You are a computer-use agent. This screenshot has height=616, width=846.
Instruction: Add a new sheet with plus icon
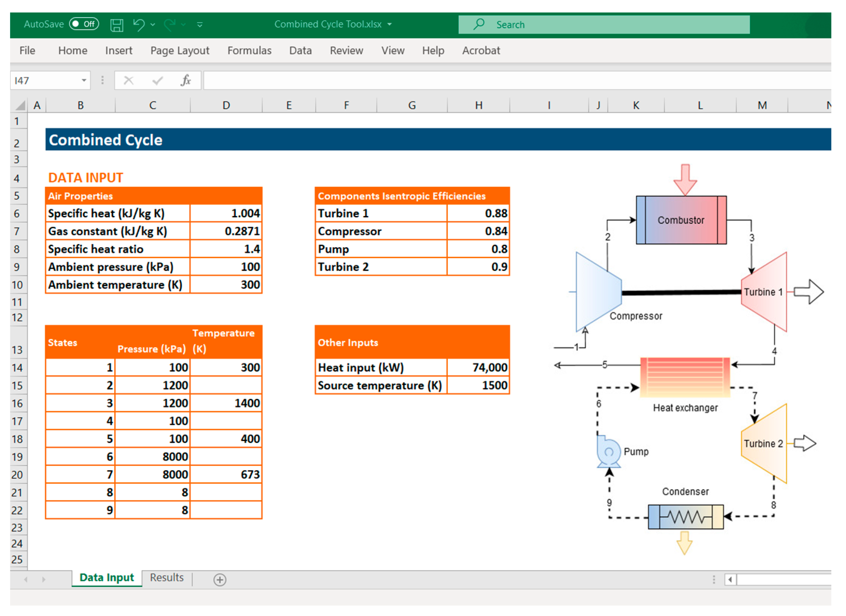(220, 579)
